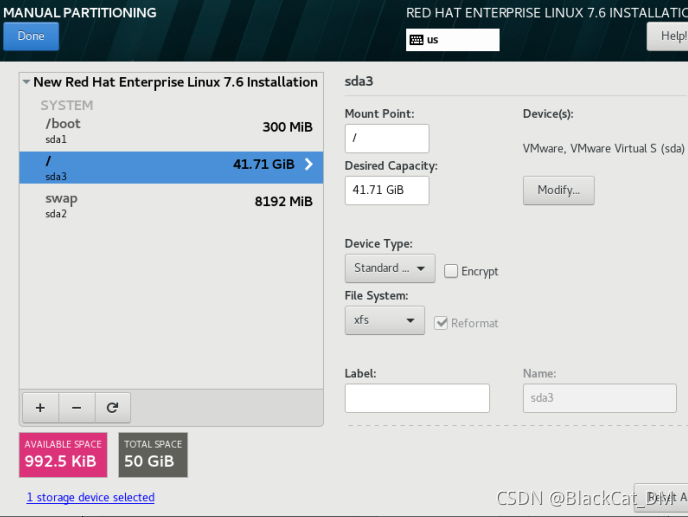Screen dimensions: 688x517
Task: Click the AVAILABLE SPACE 992.5 KiB box
Action: [x=63, y=455]
